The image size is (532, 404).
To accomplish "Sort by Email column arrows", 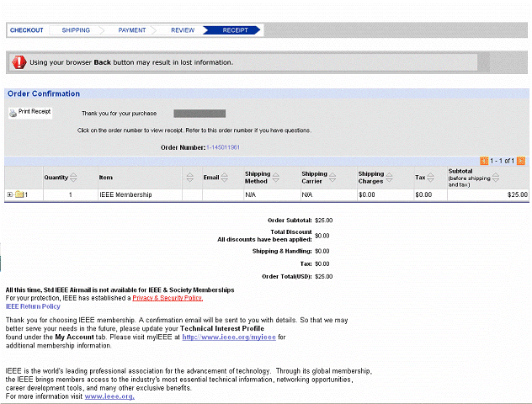I will point(224,177).
